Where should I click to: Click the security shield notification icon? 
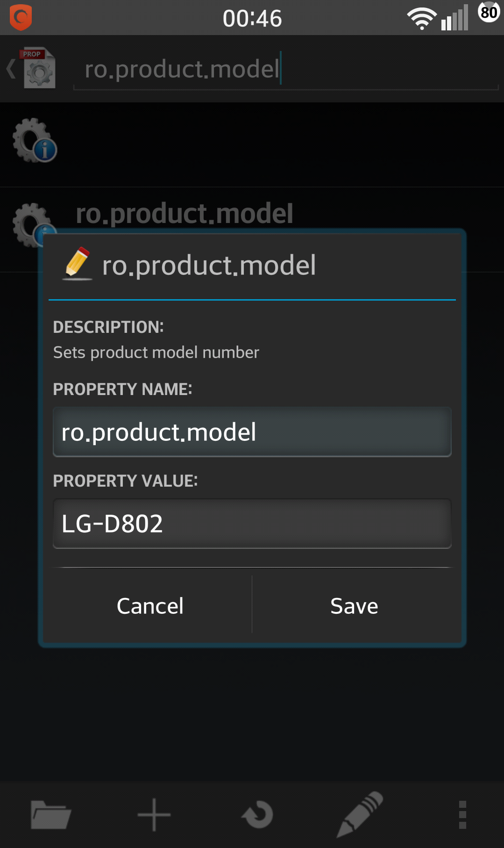(21, 17)
